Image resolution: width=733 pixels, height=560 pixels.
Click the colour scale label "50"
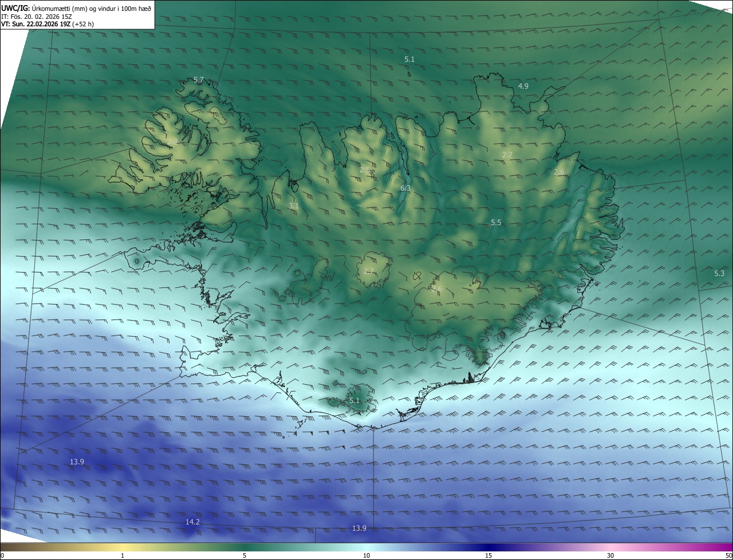coord(728,555)
